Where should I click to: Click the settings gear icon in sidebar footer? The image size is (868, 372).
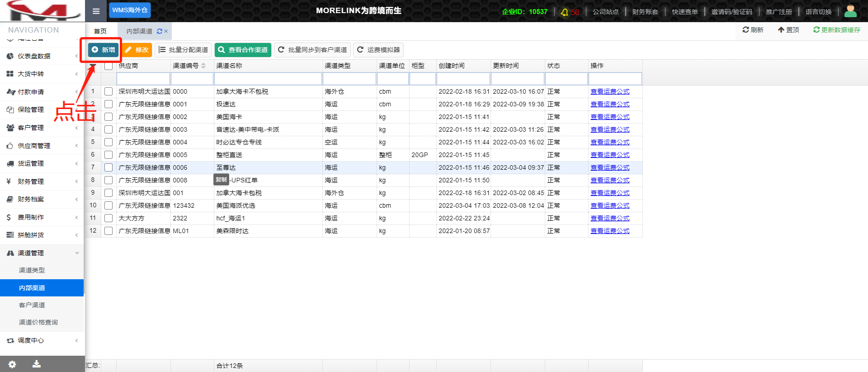click(x=12, y=364)
